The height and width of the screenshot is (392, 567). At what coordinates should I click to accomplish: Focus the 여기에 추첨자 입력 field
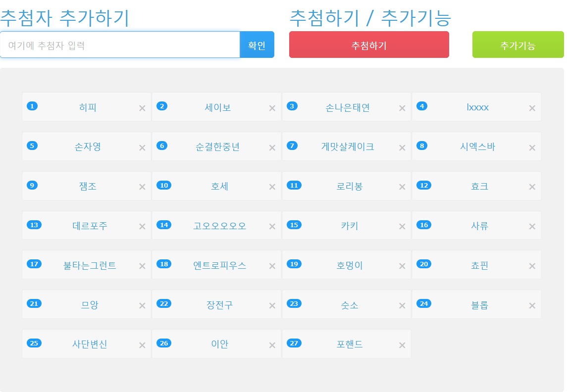120,45
